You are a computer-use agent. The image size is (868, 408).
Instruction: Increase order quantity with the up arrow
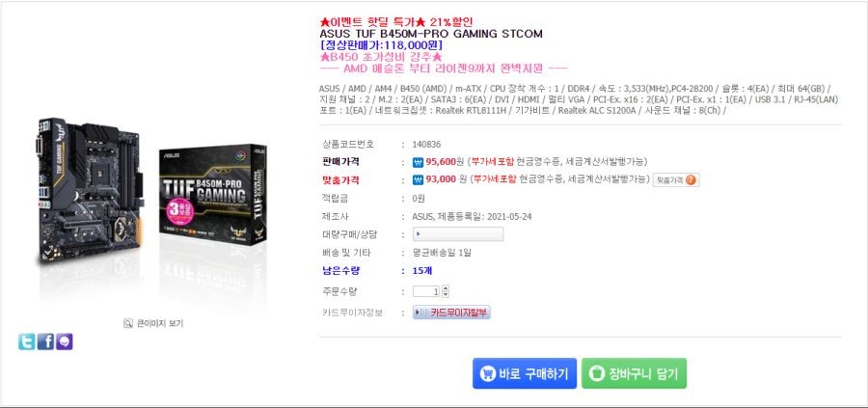(446, 288)
